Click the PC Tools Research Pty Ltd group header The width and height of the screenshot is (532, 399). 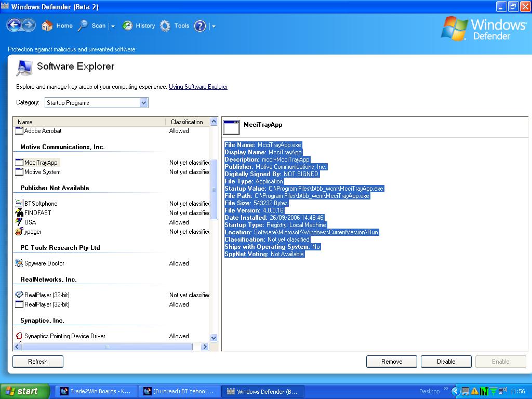coord(60,248)
